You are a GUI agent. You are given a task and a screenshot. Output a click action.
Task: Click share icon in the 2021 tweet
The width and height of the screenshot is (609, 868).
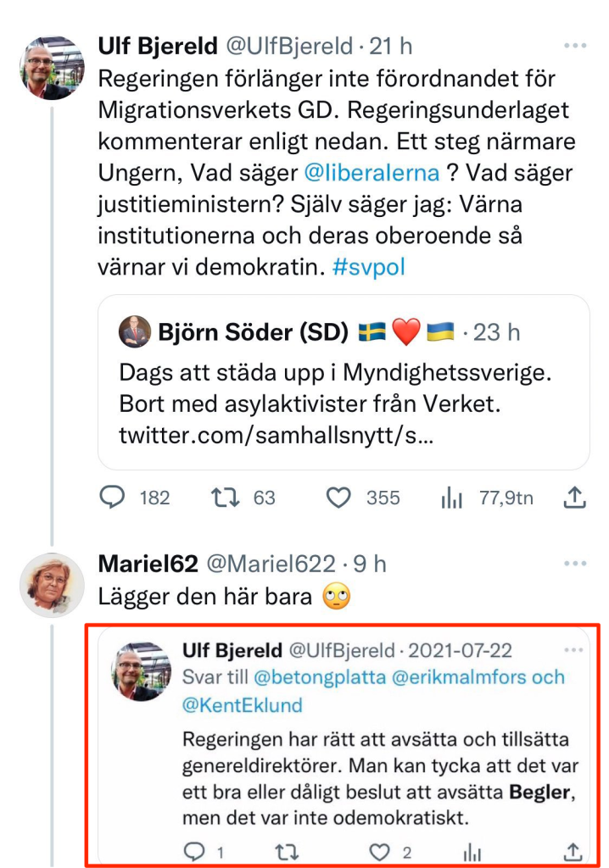click(573, 851)
